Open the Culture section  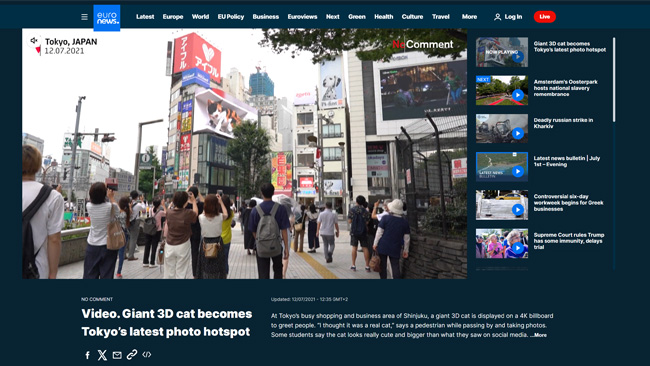tap(412, 17)
